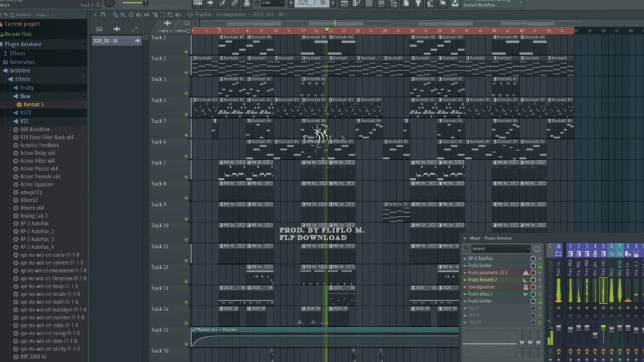Select the Slip tool in playlist toolbar
The image size is (644, 362).
point(147,15)
